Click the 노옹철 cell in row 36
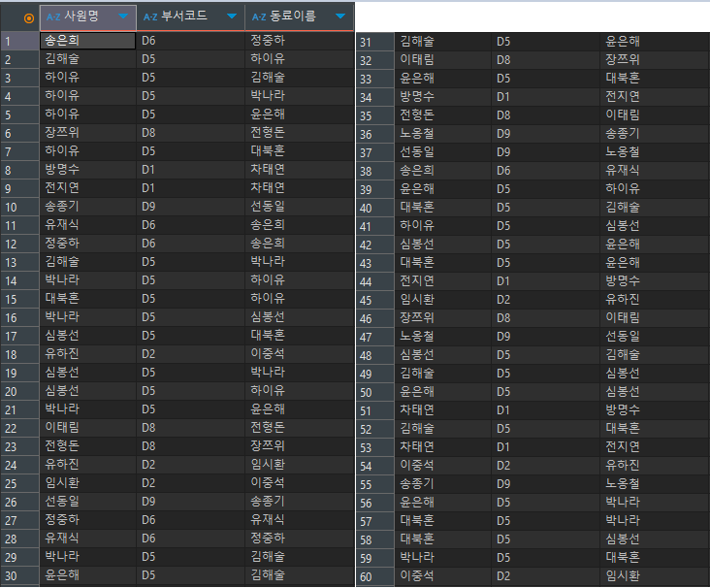710x588 pixels. pos(443,134)
